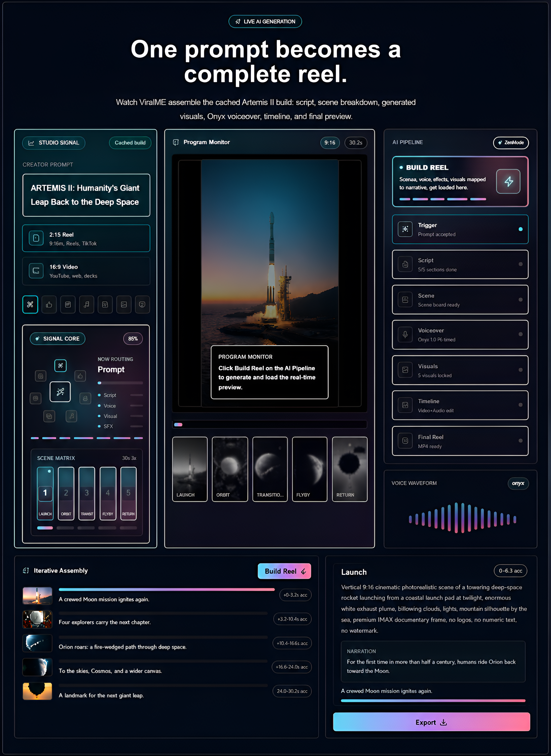
Task: Select the folder panel icon in studio toolbar
Action: tap(68, 304)
